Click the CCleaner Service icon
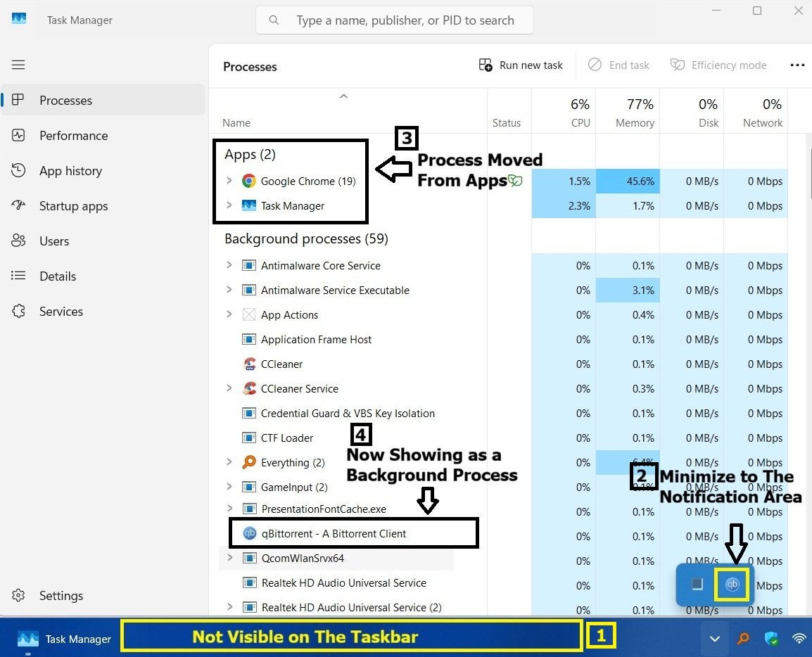 click(249, 389)
